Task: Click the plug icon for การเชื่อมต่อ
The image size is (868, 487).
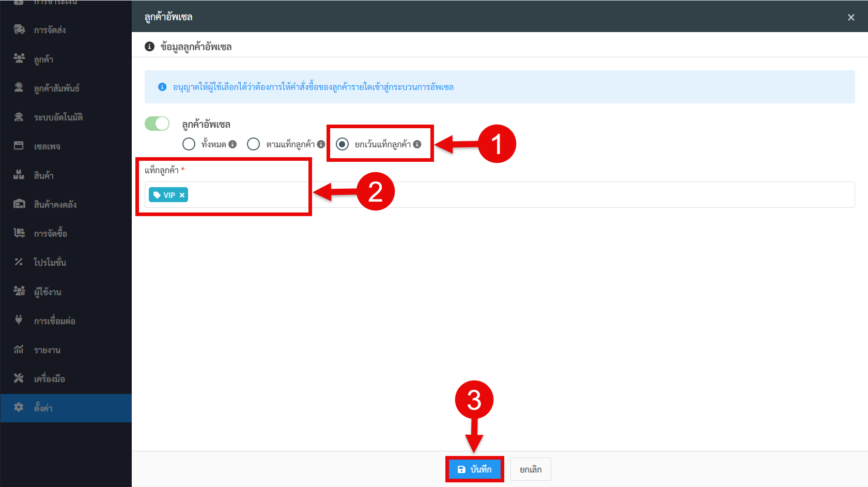Action: 19,321
